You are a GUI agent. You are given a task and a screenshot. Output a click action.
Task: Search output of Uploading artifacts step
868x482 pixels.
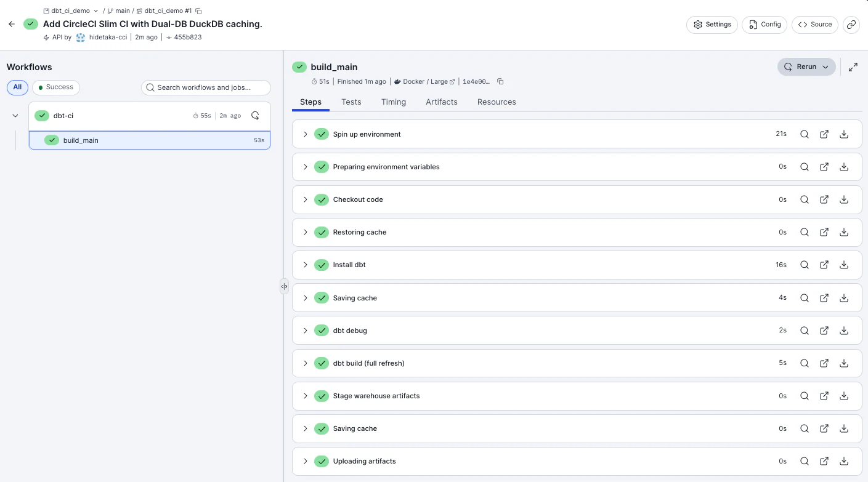[804, 461]
